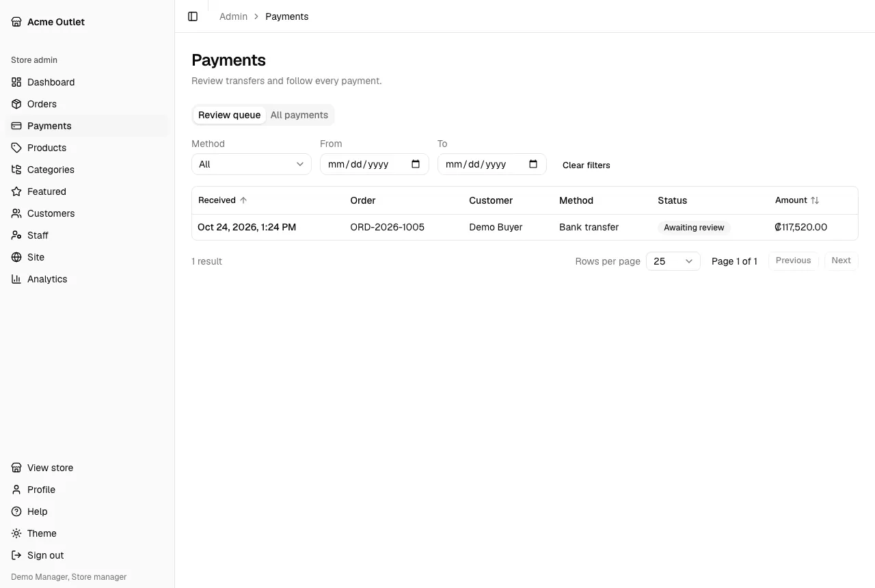
Task: Expand the Rows per page selector
Action: pos(673,261)
